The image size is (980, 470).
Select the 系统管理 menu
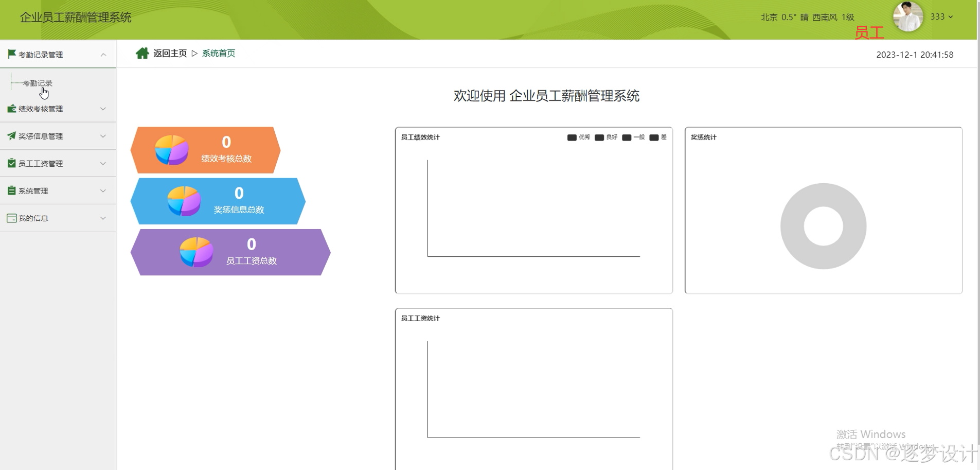(x=58, y=190)
